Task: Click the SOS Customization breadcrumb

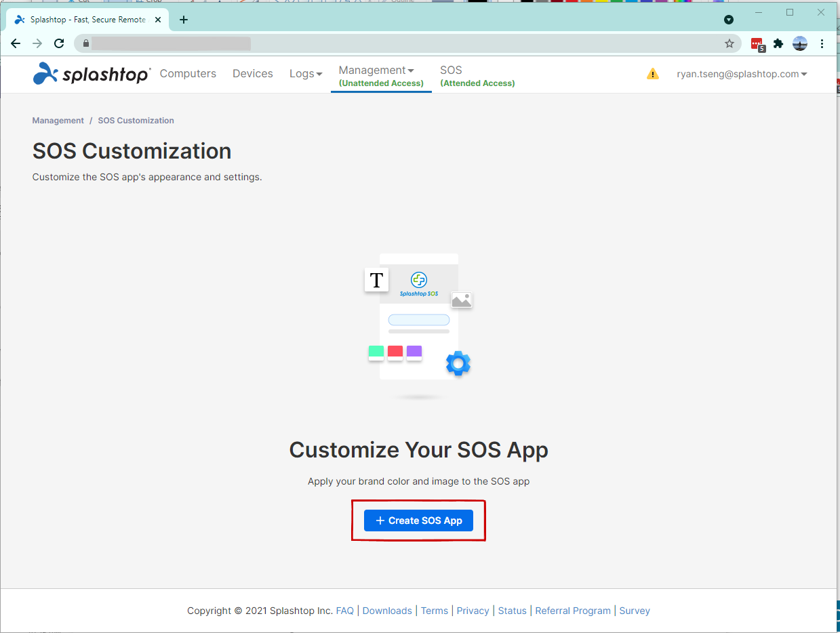Action: coord(136,121)
